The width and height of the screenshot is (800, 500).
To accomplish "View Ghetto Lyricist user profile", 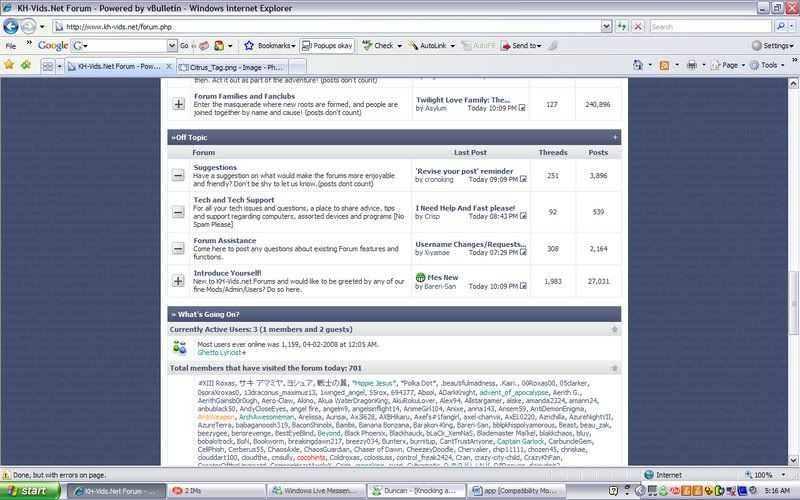I will [219, 353].
